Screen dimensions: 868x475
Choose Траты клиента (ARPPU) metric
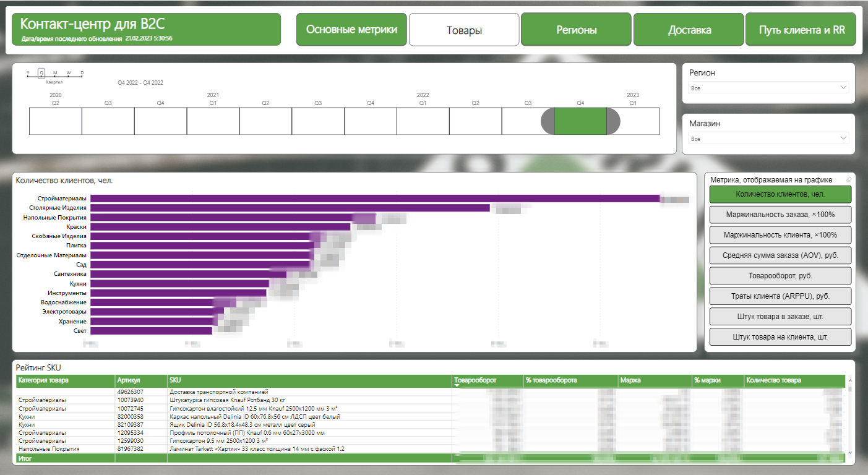pyautogui.click(x=780, y=296)
